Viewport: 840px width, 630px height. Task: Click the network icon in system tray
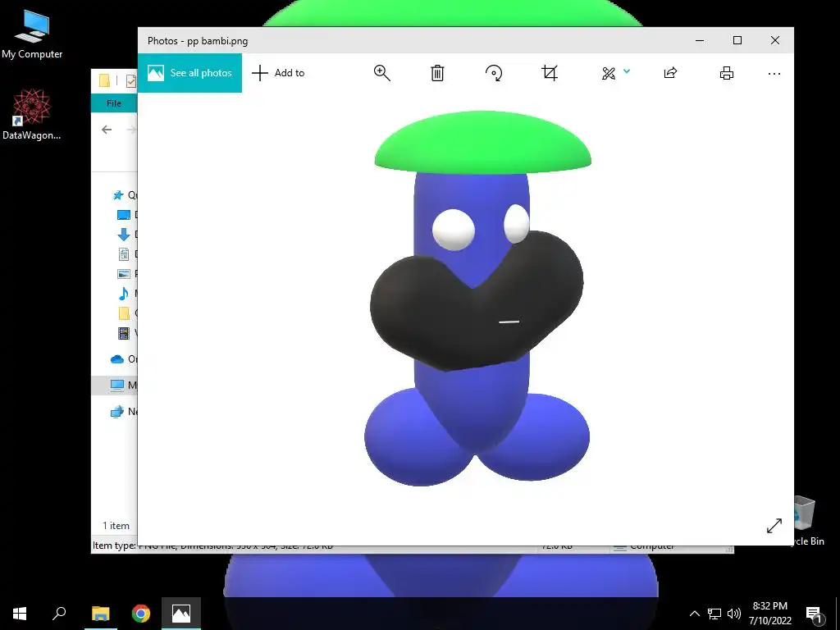point(714,614)
